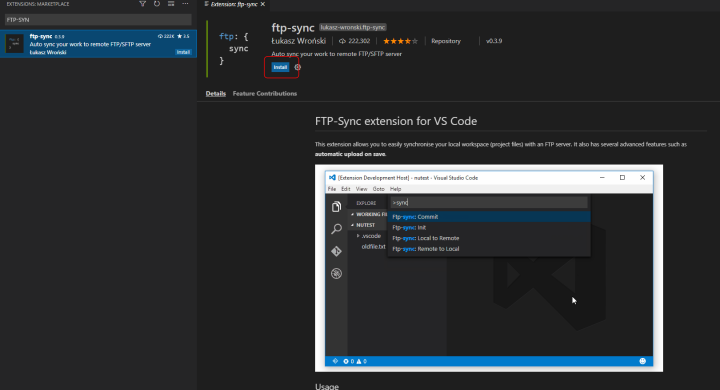Click the v0.3.9 version label
This screenshot has height=390, width=720.
(494, 41)
